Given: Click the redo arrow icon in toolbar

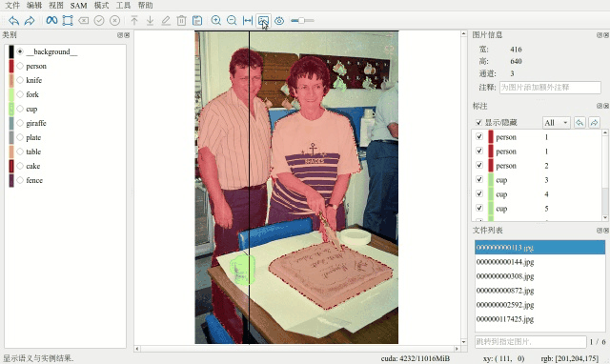Looking at the screenshot, I should [30, 21].
